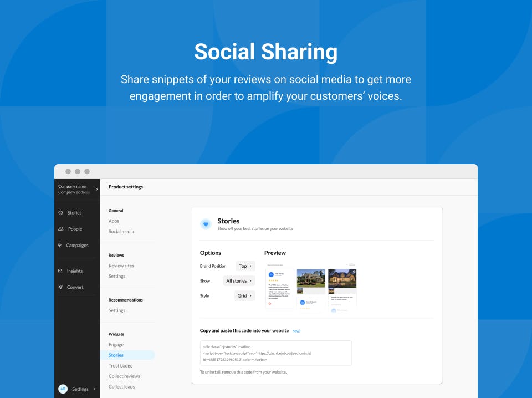Select Apps under General
The height and width of the screenshot is (398, 532).
click(x=114, y=221)
